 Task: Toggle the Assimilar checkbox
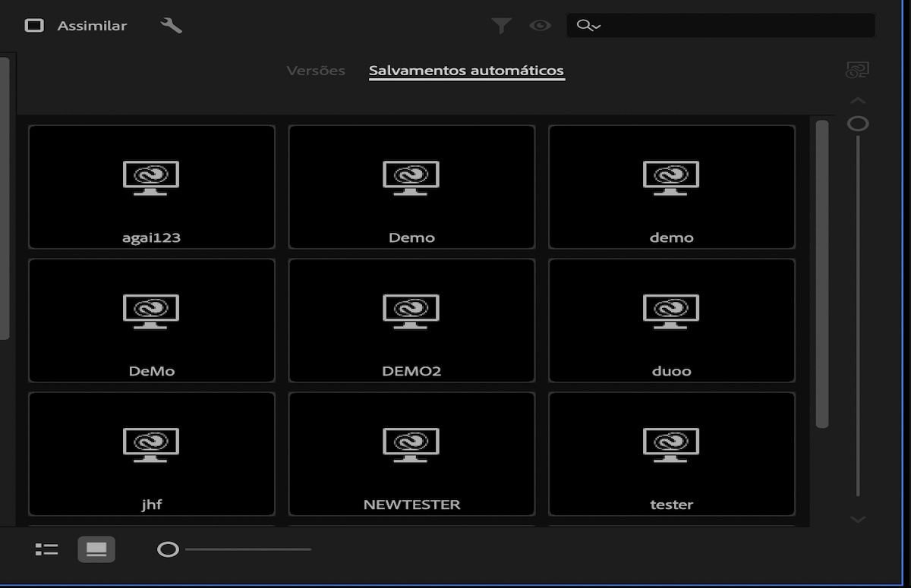[x=34, y=26]
